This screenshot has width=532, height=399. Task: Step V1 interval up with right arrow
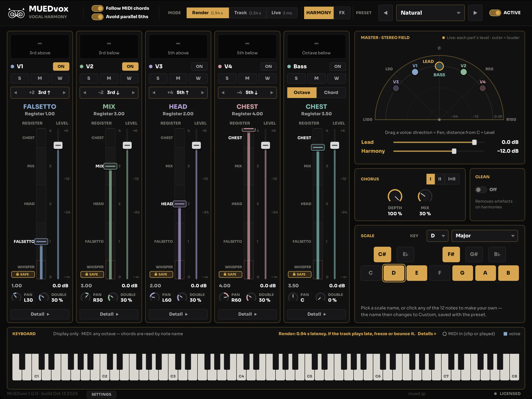click(x=64, y=93)
